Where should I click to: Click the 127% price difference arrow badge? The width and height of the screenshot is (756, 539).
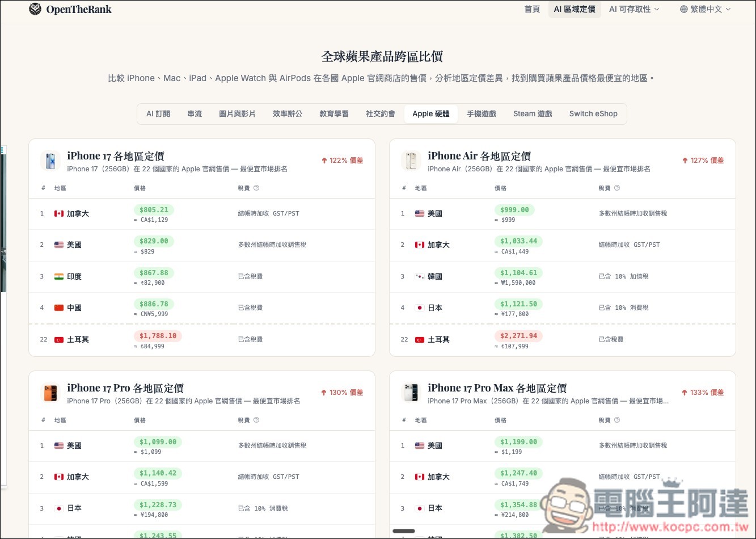(703, 161)
